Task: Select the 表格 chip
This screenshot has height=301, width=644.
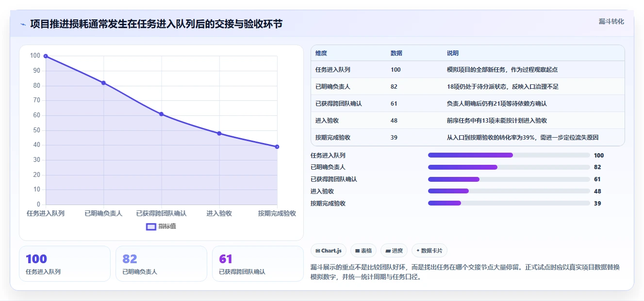Action: point(363,251)
